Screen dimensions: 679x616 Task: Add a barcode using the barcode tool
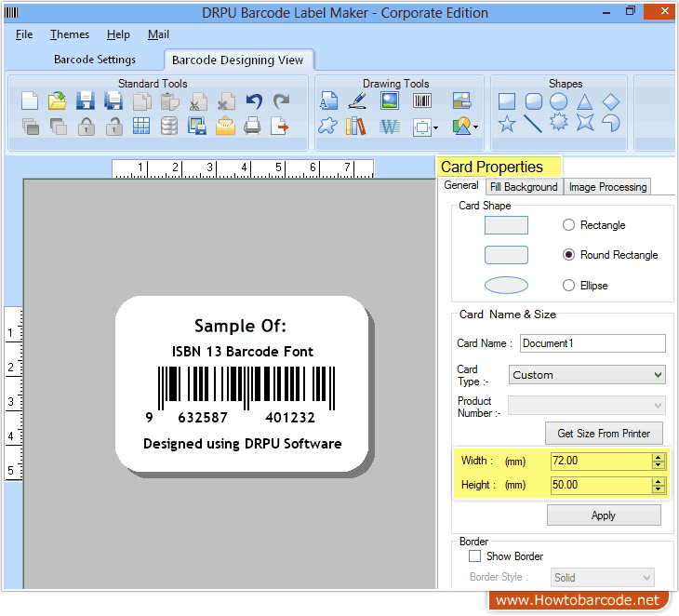421,100
